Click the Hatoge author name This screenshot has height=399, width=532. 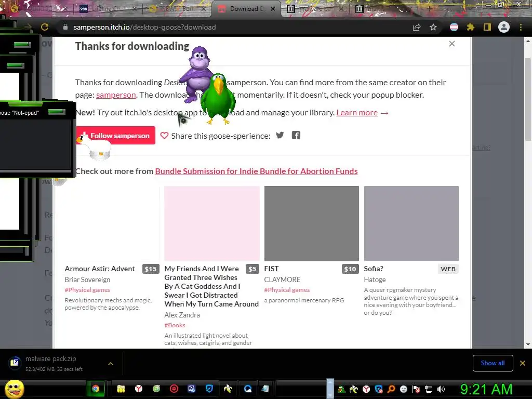[x=375, y=280]
